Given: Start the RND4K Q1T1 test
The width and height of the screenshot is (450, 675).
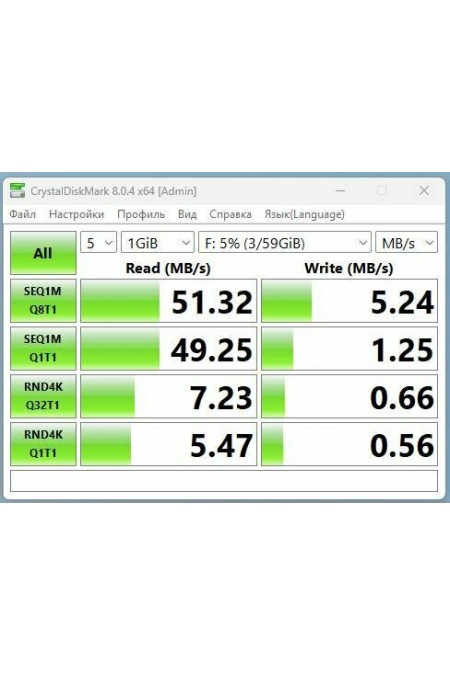Looking at the screenshot, I should [x=43, y=444].
